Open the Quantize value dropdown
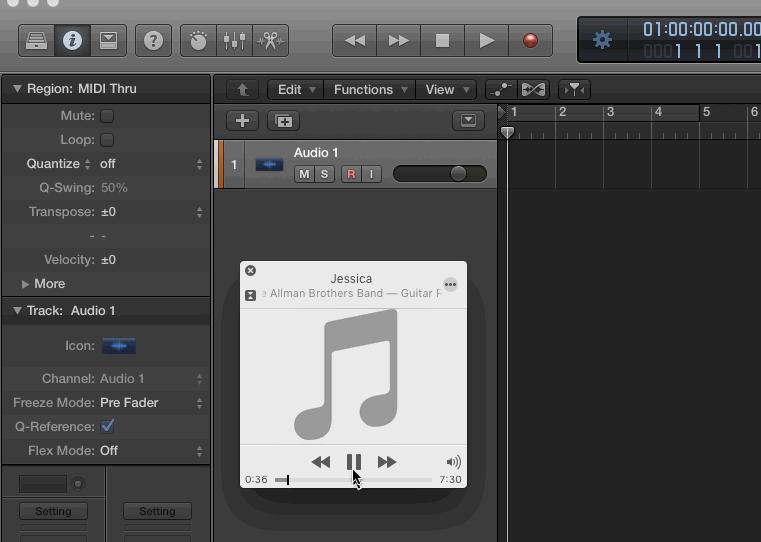Viewport: 761px width, 542px height. point(150,164)
